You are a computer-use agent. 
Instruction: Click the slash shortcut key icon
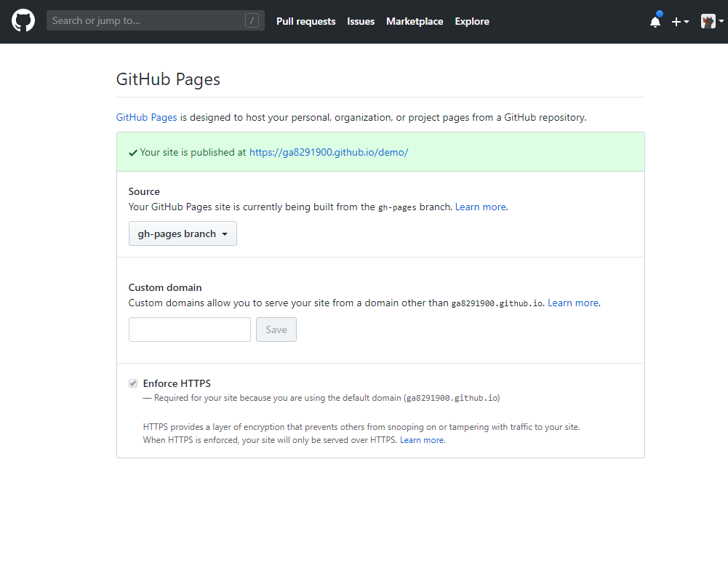(x=252, y=20)
